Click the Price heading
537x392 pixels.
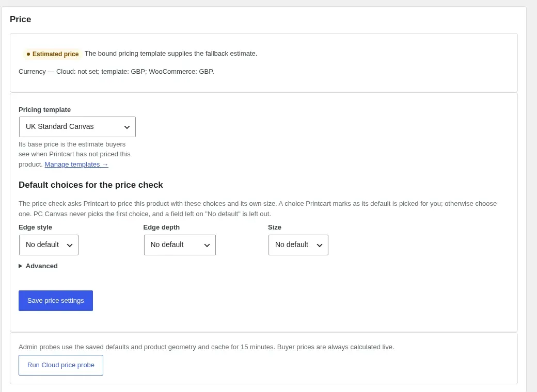pyautogui.click(x=21, y=19)
